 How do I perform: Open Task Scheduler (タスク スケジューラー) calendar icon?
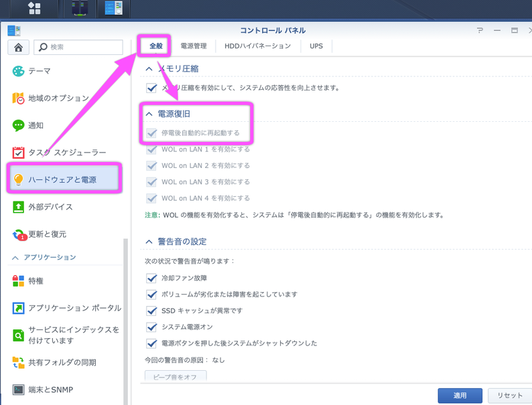pyautogui.click(x=18, y=153)
